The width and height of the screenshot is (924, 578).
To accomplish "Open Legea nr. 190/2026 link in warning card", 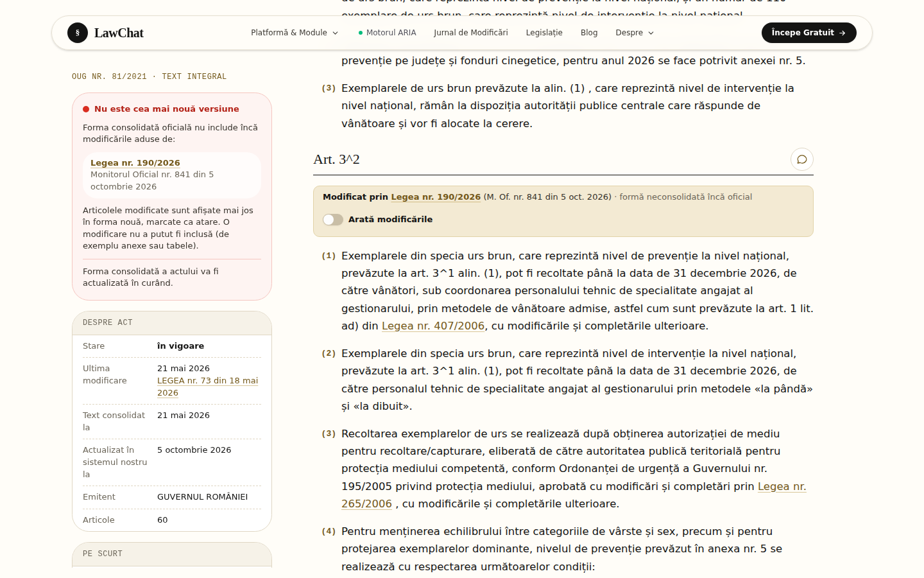I will [x=135, y=163].
